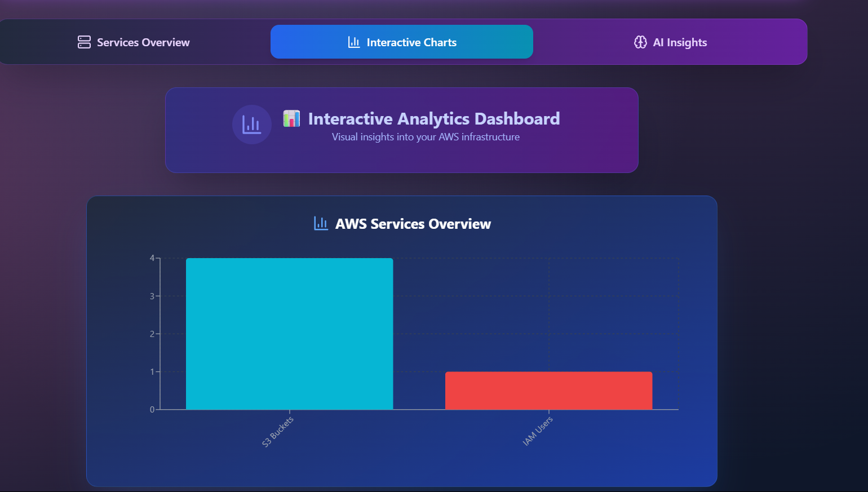The height and width of the screenshot is (492, 868).
Task: Select the Interactive Charts tab
Action: tap(402, 42)
